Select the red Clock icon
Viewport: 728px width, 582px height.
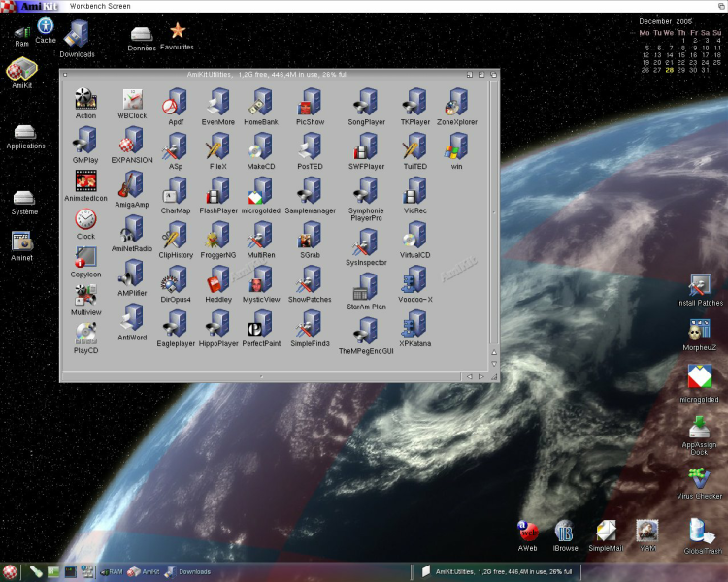coord(85,219)
